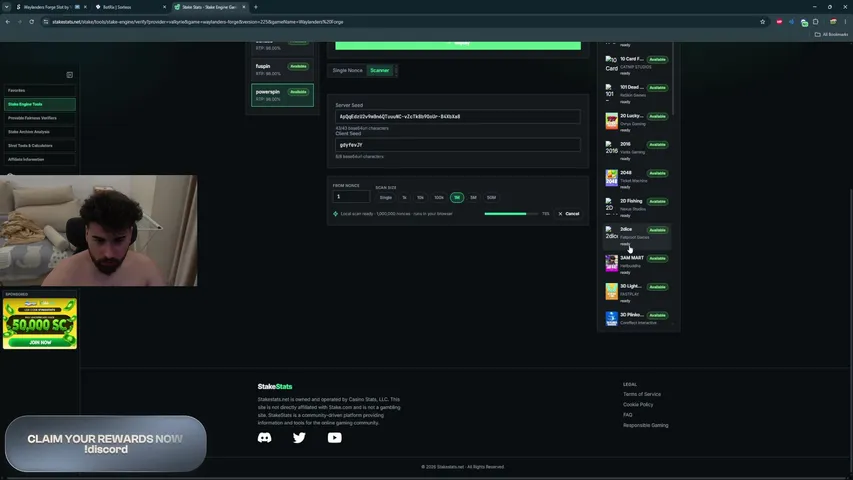Choose the 10k scan size
The height and width of the screenshot is (480, 853).
tap(420, 198)
